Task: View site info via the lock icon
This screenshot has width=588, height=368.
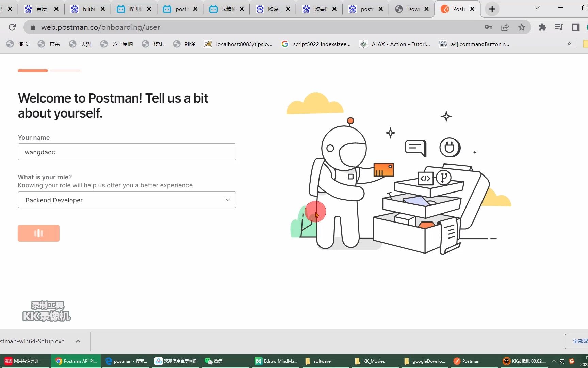Action: click(x=33, y=27)
